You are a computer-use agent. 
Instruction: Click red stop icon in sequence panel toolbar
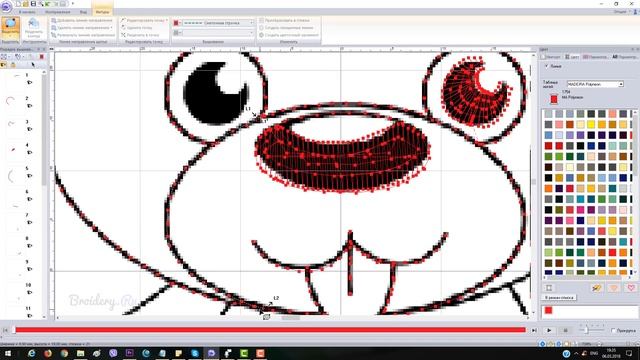point(41,57)
